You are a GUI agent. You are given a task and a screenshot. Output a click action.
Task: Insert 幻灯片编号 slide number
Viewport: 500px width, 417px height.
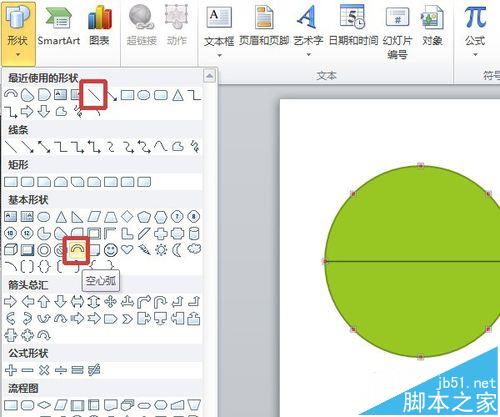click(x=397, y=32)
